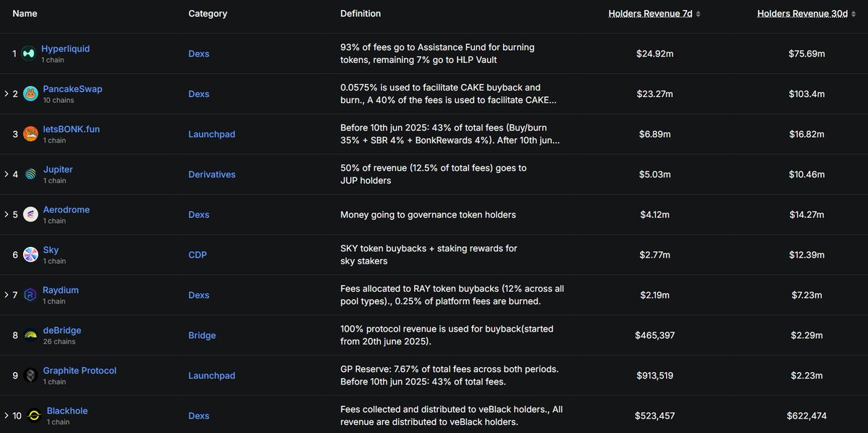This screenshot has height=433, width=868.
Task: Open the Bridge category link
Action: coord(202,335)
